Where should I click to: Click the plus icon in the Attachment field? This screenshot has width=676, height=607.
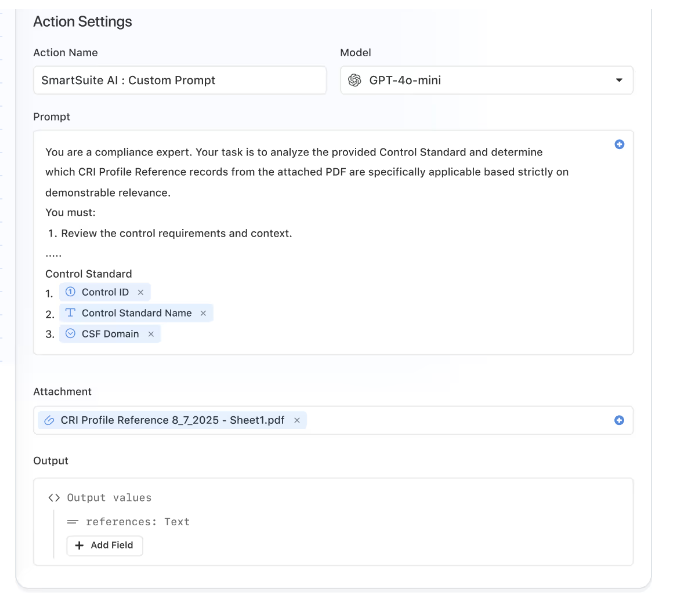tap(619, 421)
